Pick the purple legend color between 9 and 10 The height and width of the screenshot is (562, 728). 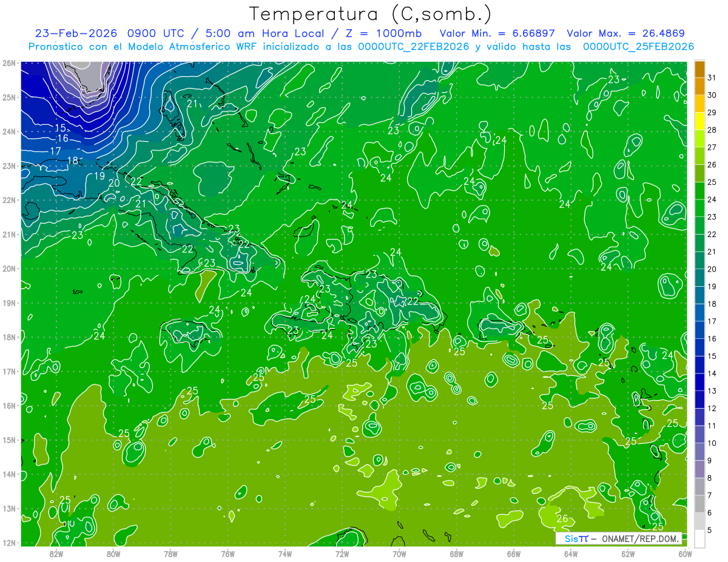699,452
